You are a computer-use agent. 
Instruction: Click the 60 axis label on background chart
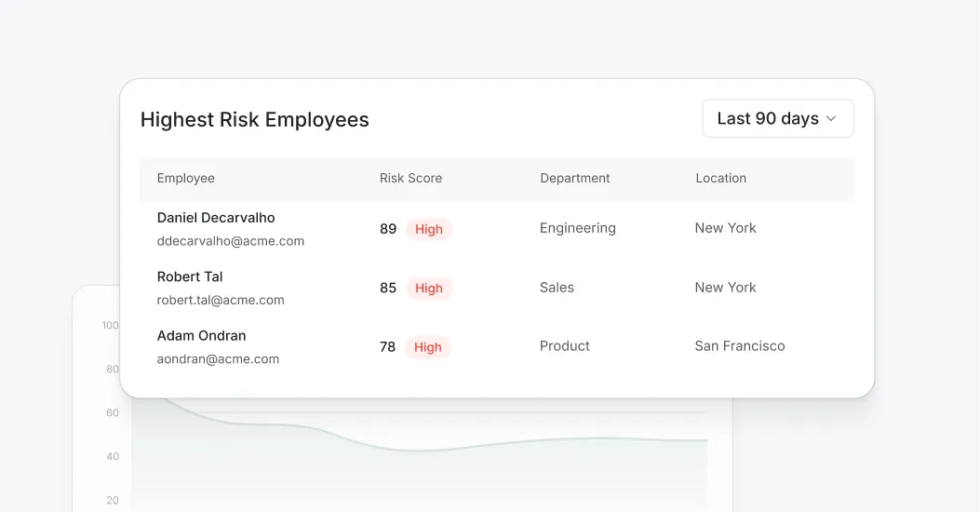tap(113, 412)
